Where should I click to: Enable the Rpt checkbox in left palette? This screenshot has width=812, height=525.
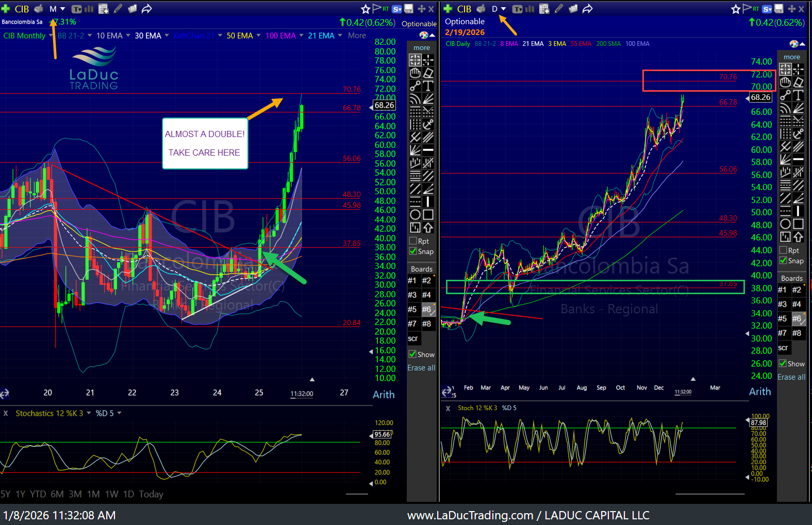(x=413, y=241)
